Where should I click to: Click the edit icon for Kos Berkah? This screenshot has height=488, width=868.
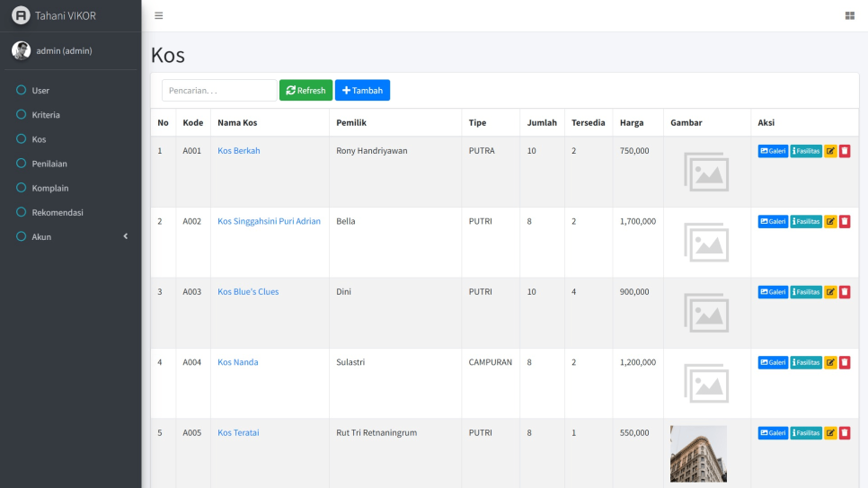pyautogui.click(x=830, y=151)
